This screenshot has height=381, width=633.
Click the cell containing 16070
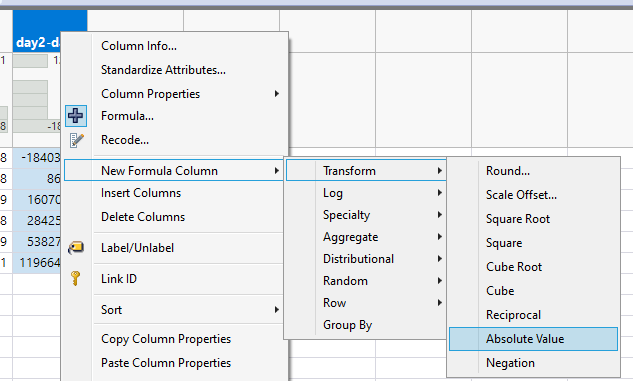point(36,199)
